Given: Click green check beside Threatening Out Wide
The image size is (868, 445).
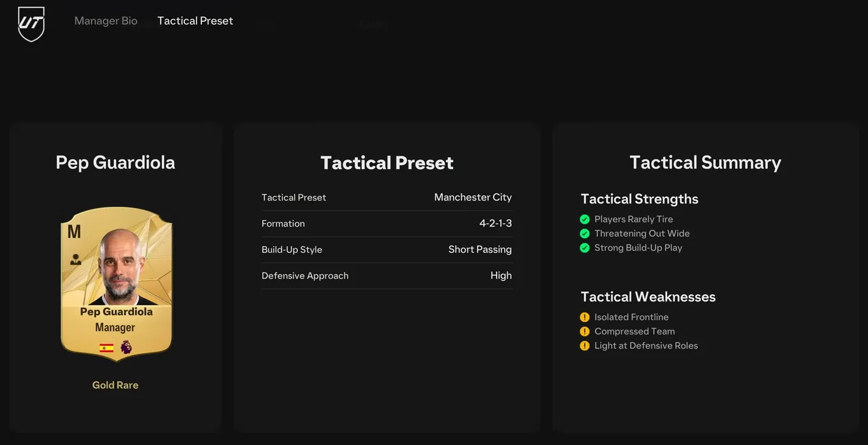Looking at the screenshot, I should point(585,234).
